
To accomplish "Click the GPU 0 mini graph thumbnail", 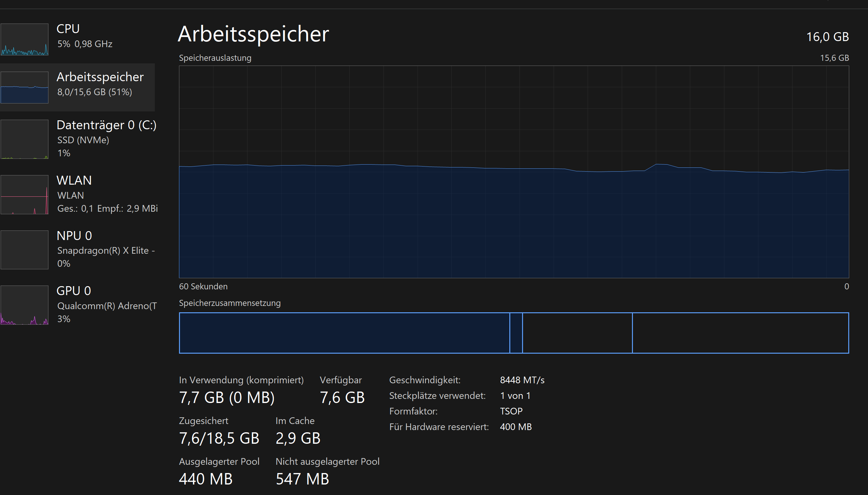I will (25, 305).
